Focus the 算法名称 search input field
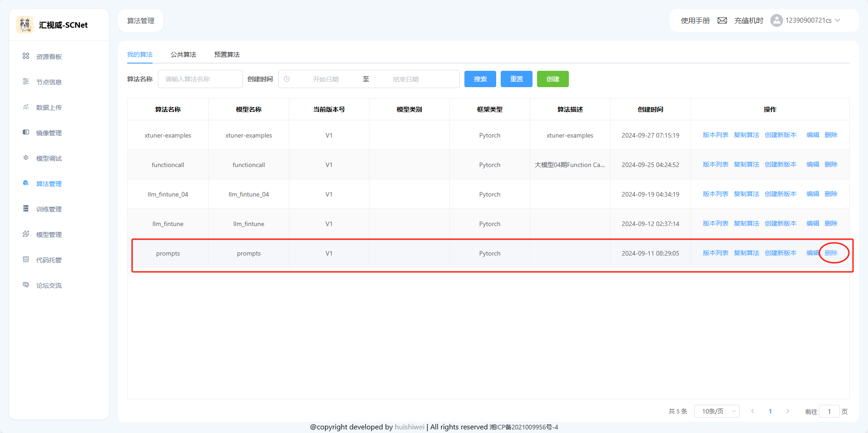 tap(200, 79)
